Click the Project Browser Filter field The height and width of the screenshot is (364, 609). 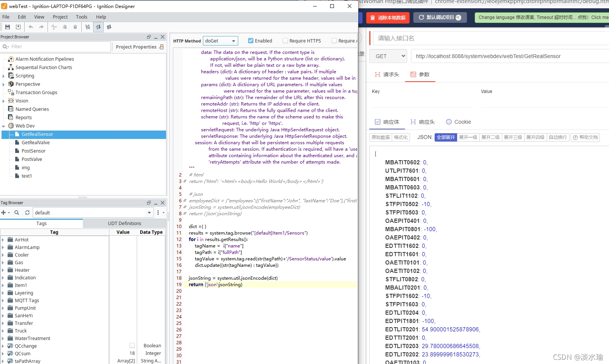56,47
